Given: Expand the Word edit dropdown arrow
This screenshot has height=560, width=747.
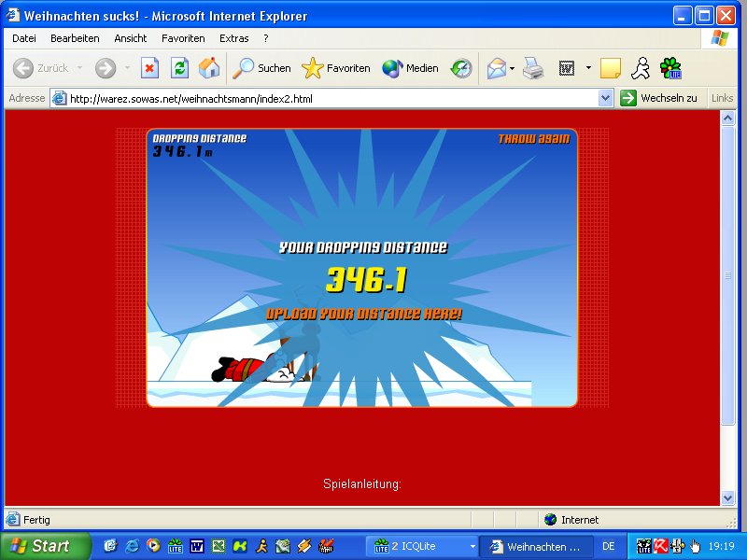Looking at the screenshot, I should point(588,68).
